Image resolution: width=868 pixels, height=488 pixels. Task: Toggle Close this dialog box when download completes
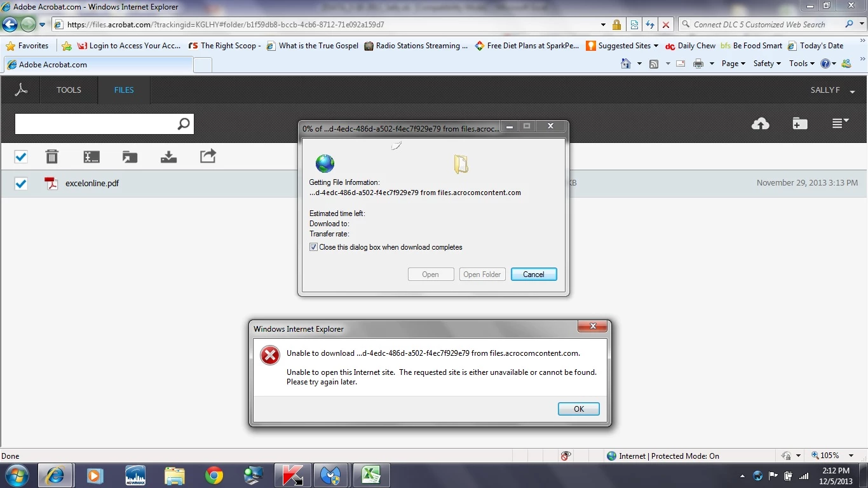(313, 247)
